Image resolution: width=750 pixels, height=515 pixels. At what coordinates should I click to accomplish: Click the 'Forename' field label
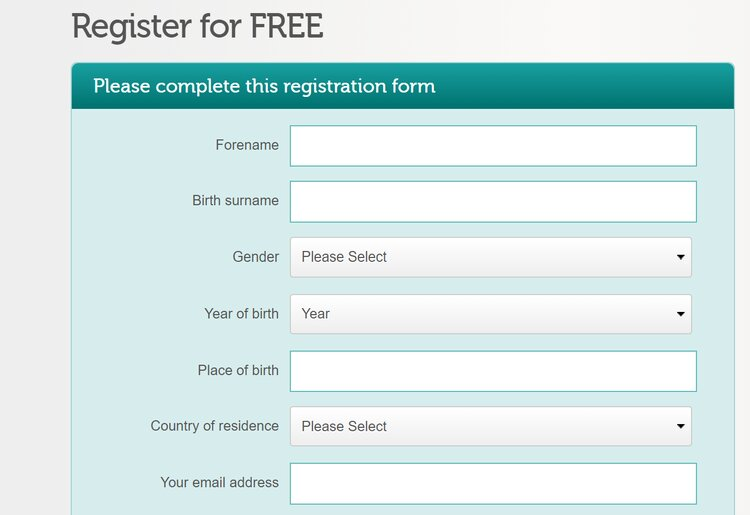[x=247, y=145]
